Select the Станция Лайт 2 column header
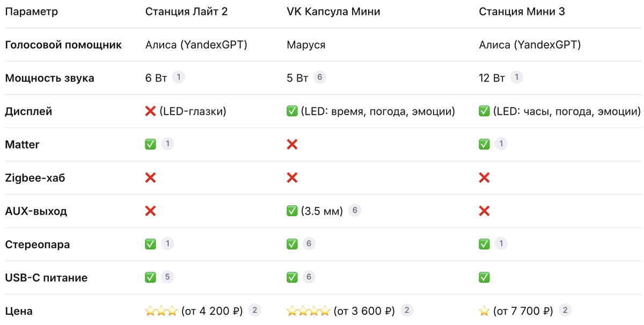Image resolution: width=644 pixels, height=325 pixels. [x=186, y=11]
